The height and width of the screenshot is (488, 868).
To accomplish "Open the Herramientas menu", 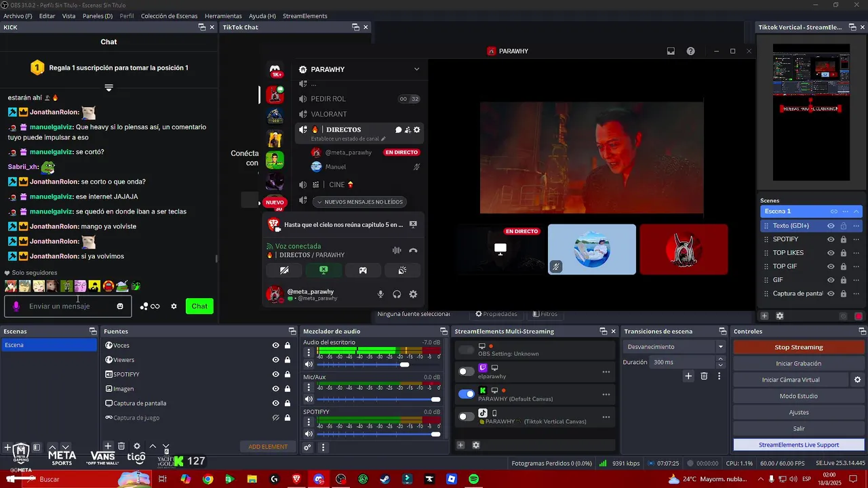I will click(223, 16).
